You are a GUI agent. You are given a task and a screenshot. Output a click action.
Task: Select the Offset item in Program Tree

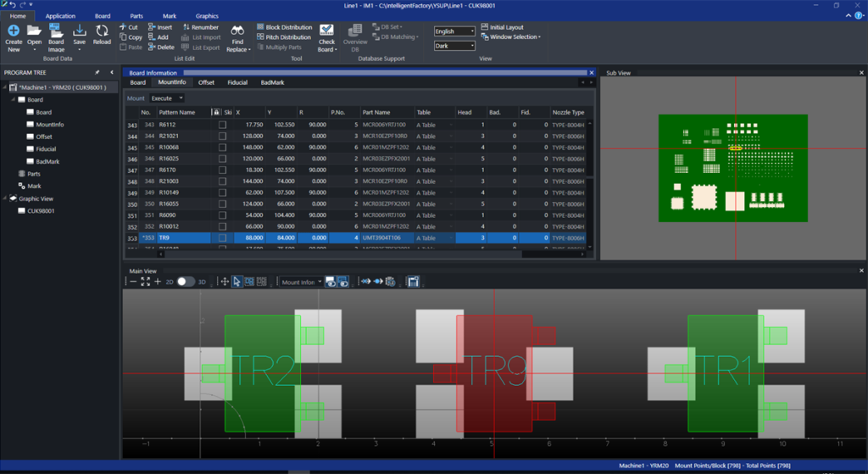[44, 137]
